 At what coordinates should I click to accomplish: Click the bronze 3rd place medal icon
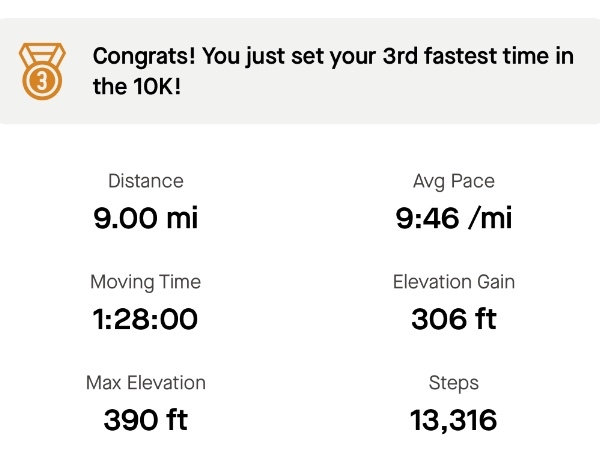pyautogui.click(x=42, y=71)
